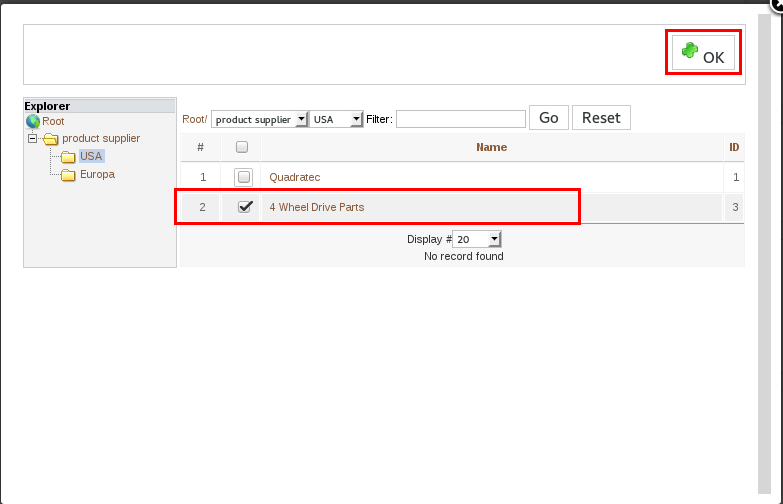
Task: Open the USA category dropdown
Action: click(336, 119)
